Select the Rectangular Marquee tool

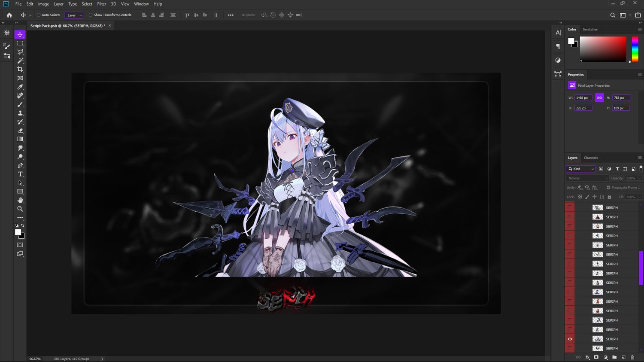(x=20, y=43)
